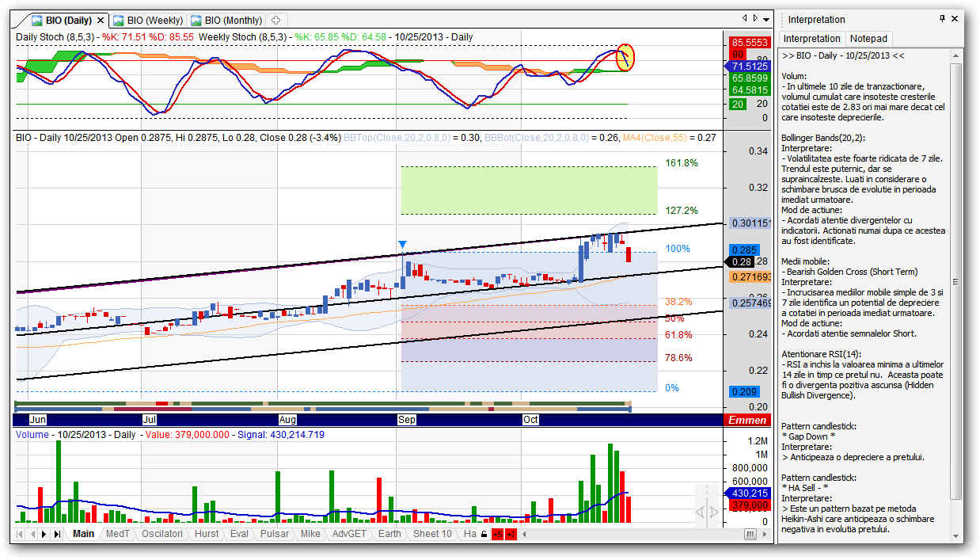Open the Pulsar sheet tab
Screen dimensions: 980x560
275,534
